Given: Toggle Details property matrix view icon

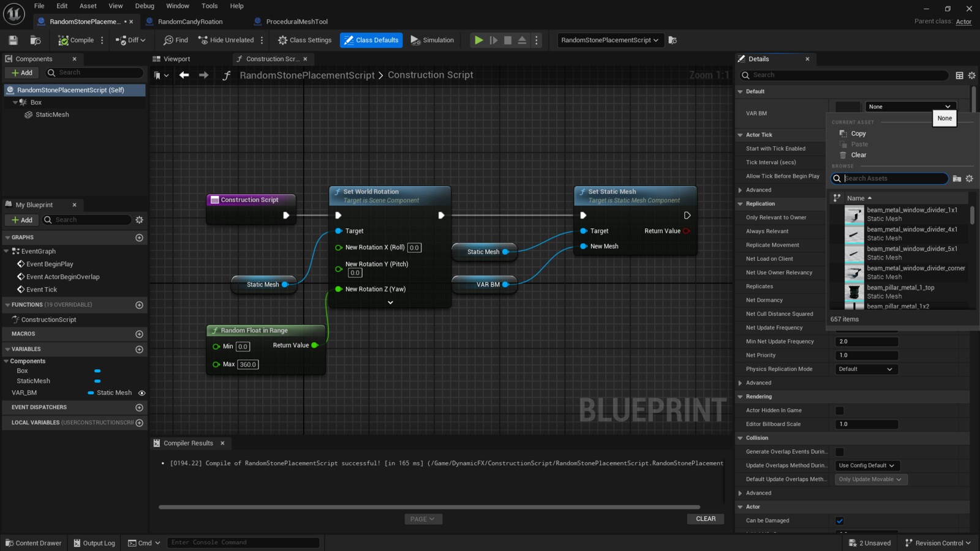Looking at the screenshot, I should coord(960,75).
